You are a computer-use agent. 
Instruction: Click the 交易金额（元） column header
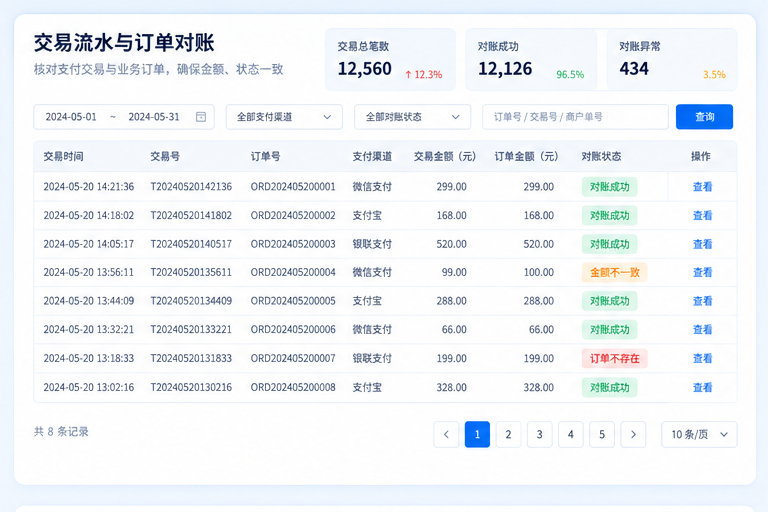(x=445, y=156)
